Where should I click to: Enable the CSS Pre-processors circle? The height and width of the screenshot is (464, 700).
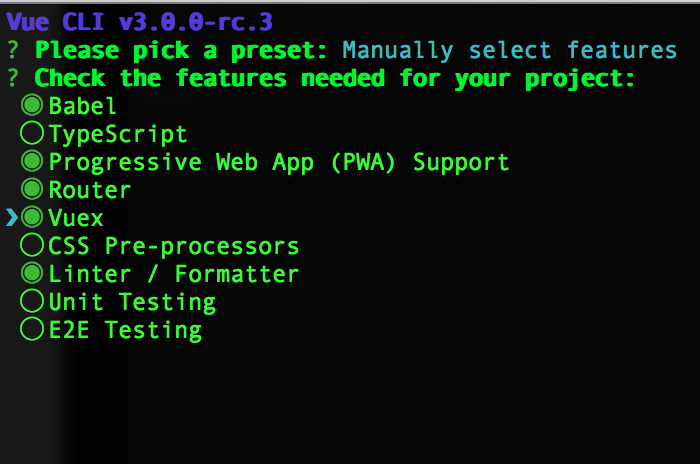tap(32, 245)
